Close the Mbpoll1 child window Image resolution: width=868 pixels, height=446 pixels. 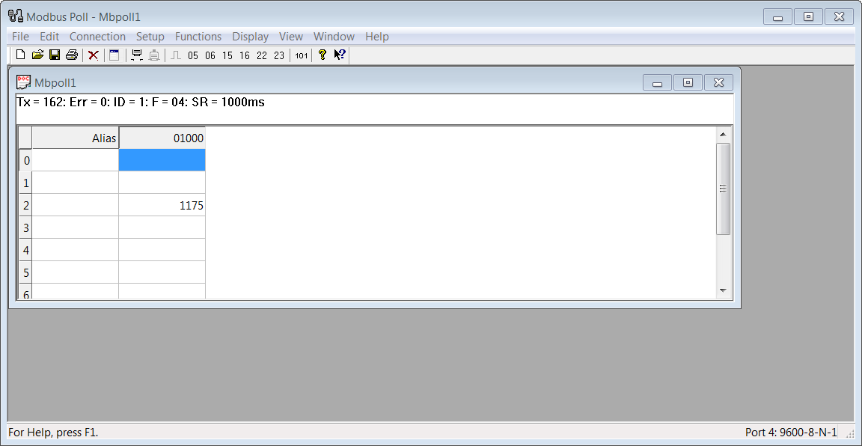[x=718, y=82]
